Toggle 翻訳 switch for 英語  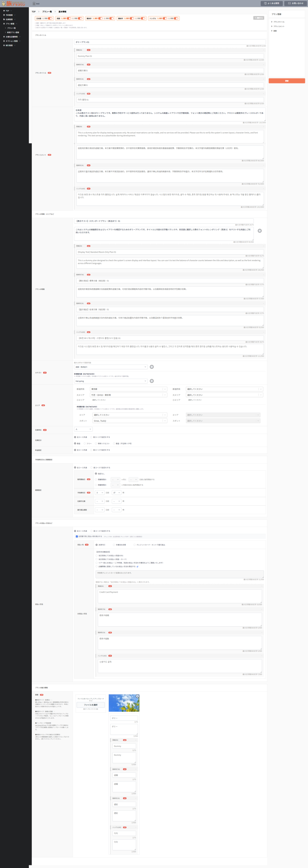(x=69, y=18)
